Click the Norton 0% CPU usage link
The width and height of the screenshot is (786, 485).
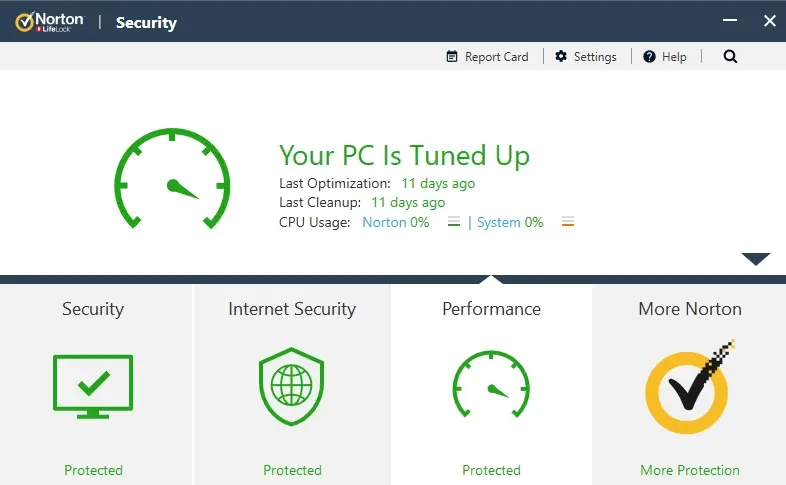[396, 222]
